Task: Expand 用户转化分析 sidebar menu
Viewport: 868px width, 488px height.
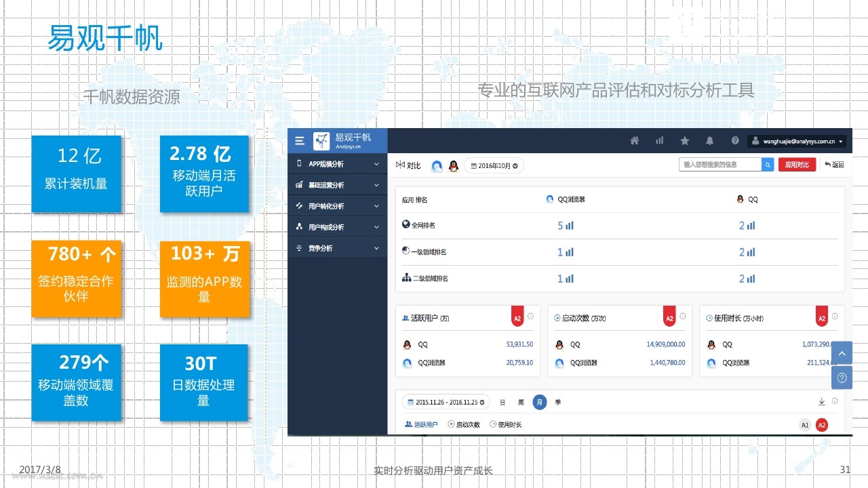Action: 338,206
